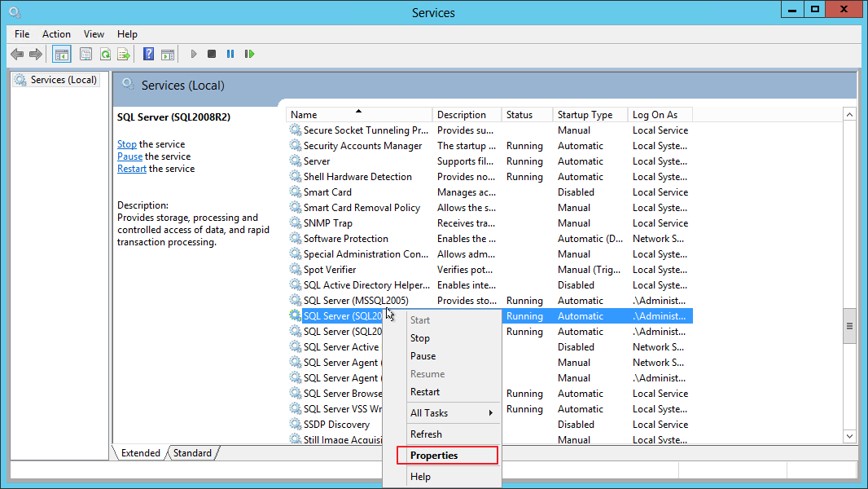Choose Refresh in the context menu
The height and width of the screenshot is (489, 868).
pos(442,434)
